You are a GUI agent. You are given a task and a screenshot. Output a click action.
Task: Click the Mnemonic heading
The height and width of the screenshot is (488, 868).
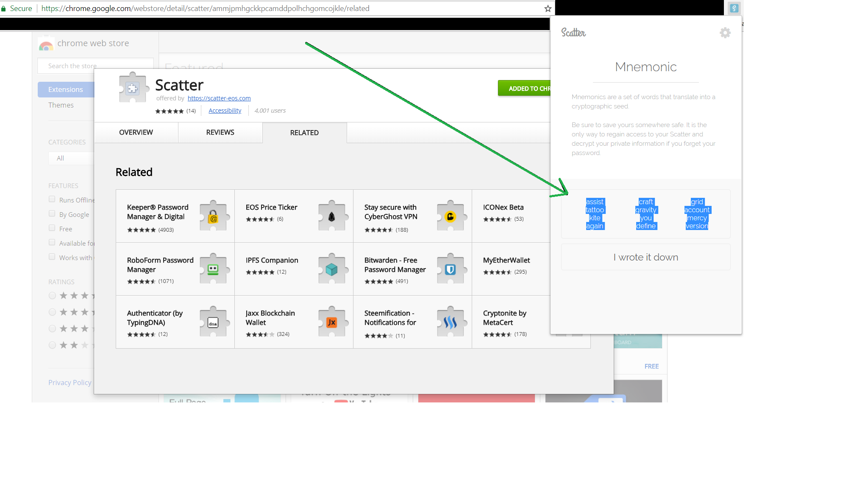[x=645, y=67]
